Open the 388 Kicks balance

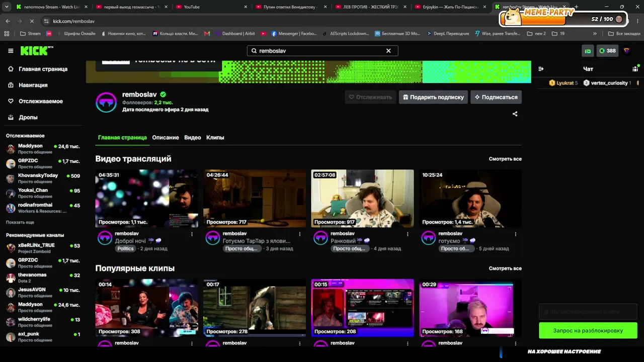(x=607, y=51)
